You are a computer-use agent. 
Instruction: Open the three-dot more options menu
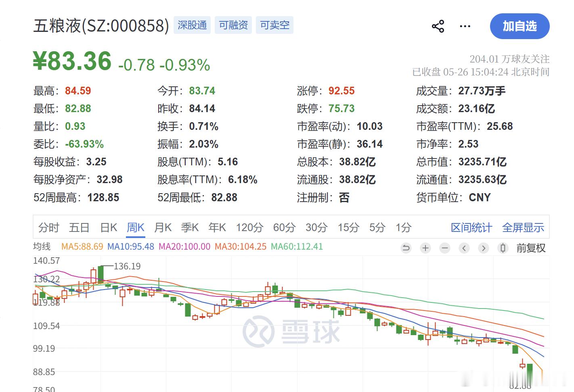[x=465, y=26]
